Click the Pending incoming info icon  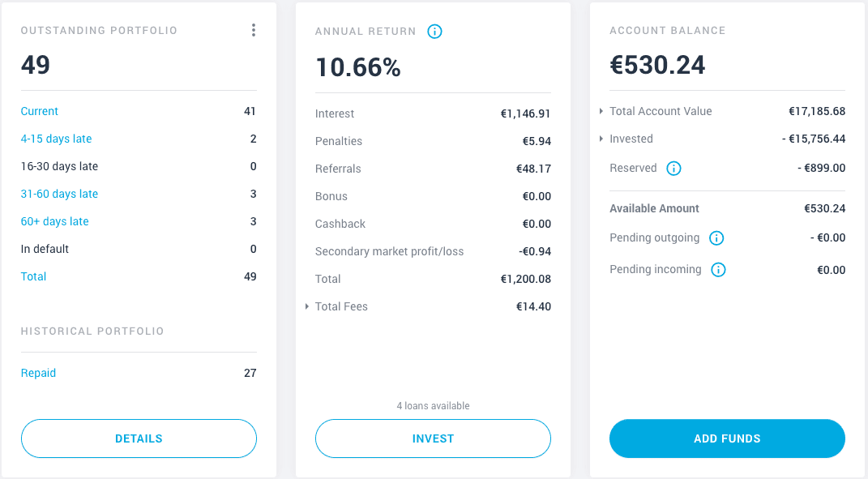point(718,270)
